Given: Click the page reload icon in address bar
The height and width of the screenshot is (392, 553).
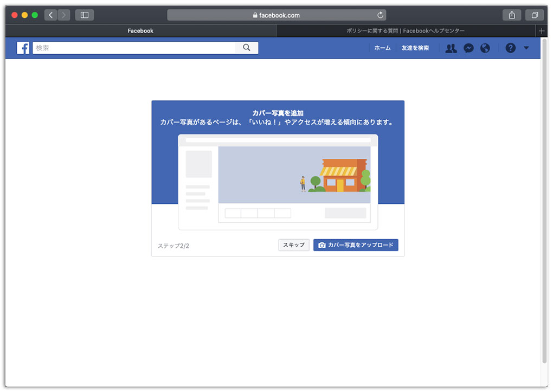Looking at the screenshot, I should click(381, 15).
